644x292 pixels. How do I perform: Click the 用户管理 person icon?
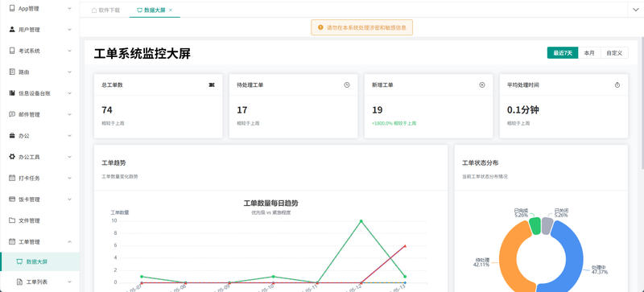[12, 30]
